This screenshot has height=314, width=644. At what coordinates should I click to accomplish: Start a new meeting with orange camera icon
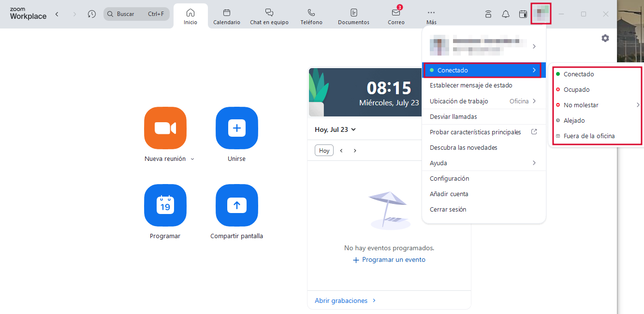pos(165,128)
